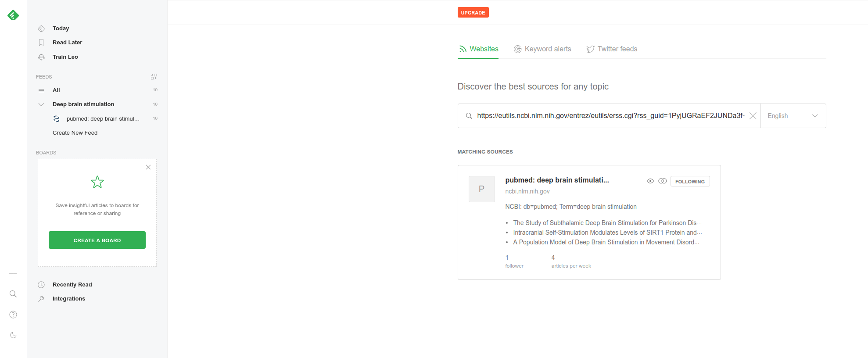This screenshot has height=358, width=868.
Task: Open the Read Later list
Action: coord(67,43)
